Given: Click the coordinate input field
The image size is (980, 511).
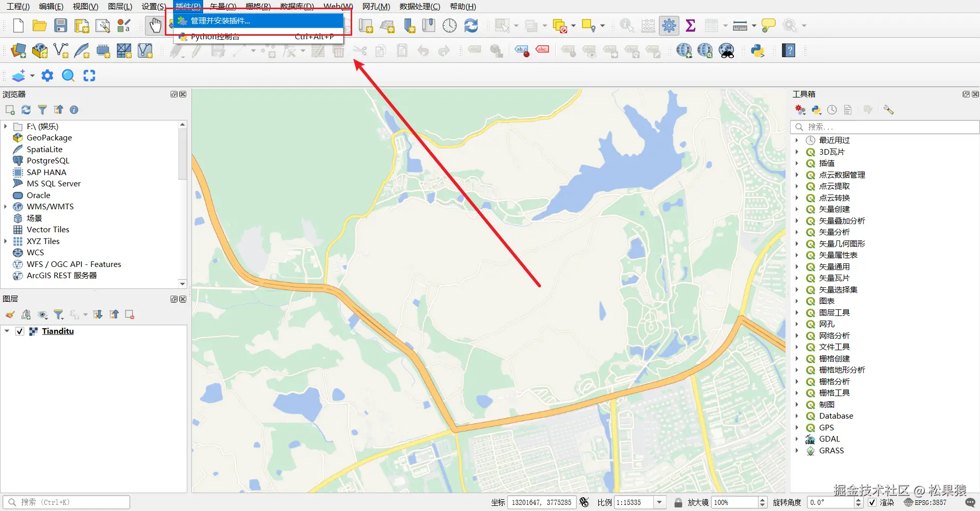Looking at the screenshot, I should pos(542,502).
